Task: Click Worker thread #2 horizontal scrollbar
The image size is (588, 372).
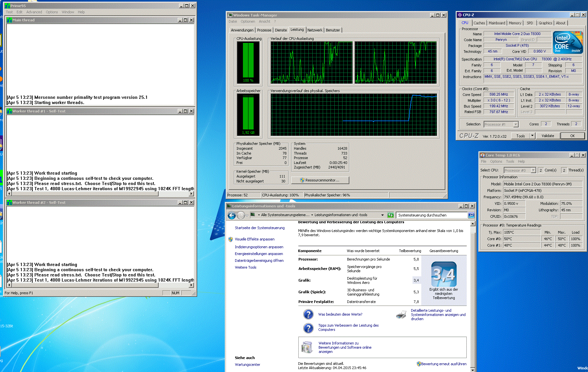Action: pos(100,285)
